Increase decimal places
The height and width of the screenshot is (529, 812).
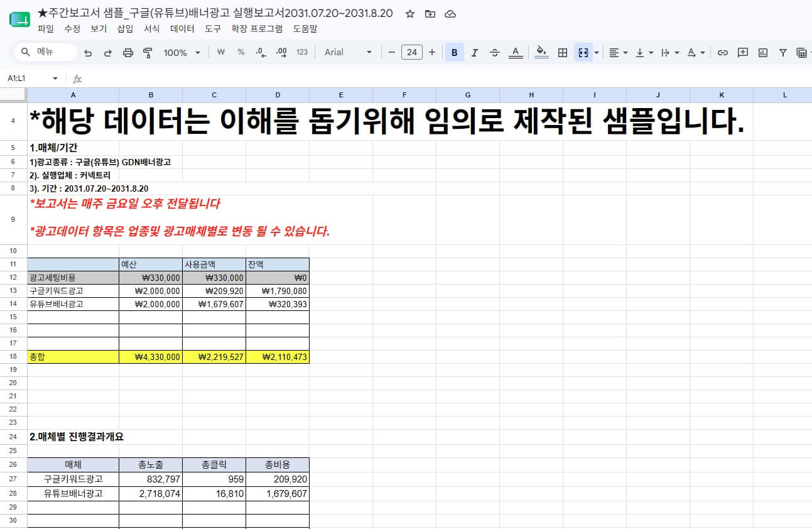click(x=281, y=52)
